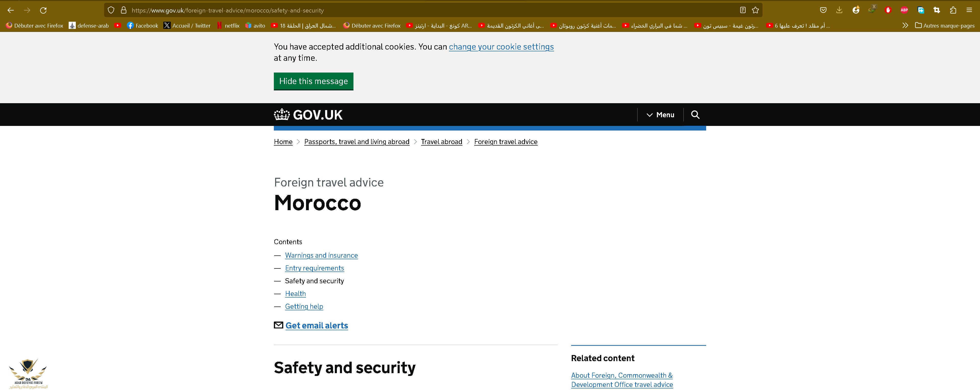
Task: Open Foreign travel advice breadcrumb link
Action: (x=506, y=142)
